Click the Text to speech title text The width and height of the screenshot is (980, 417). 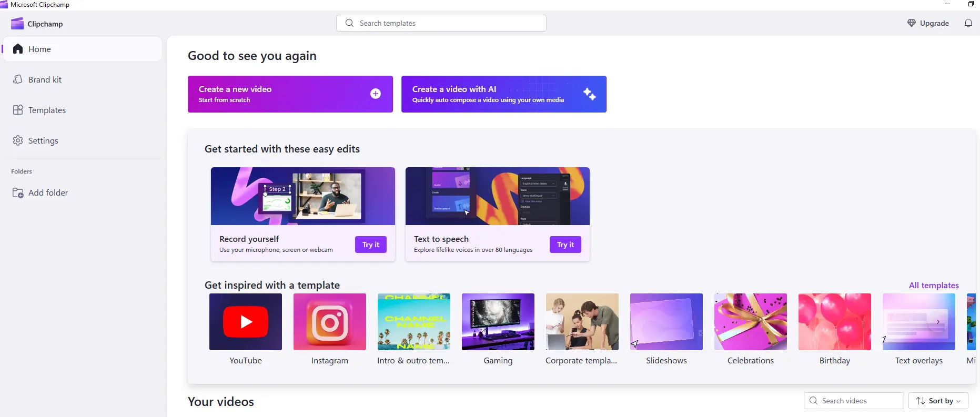coord(441,239)
